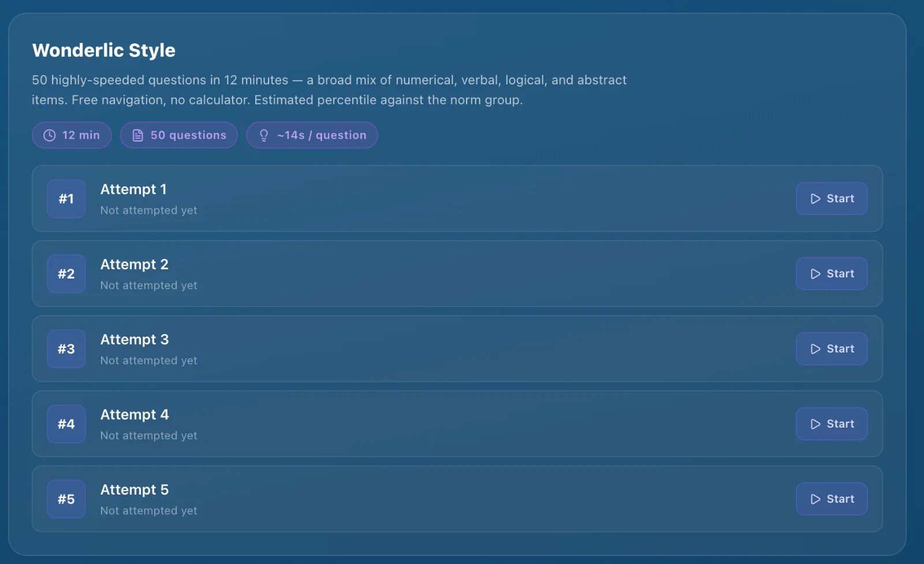
Task: Click the '~14s / question' pill label
Action: (322, 135)
